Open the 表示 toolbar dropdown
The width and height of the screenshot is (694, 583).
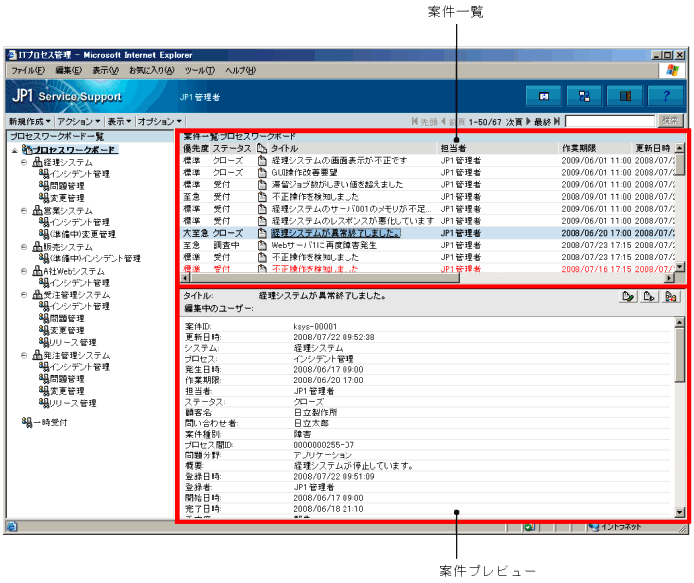[119, 121]
